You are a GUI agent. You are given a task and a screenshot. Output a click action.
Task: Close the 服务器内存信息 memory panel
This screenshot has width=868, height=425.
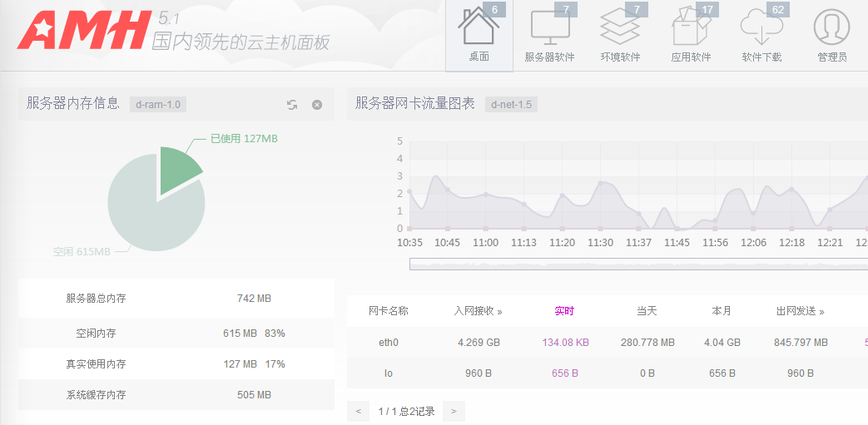point(317,105)
